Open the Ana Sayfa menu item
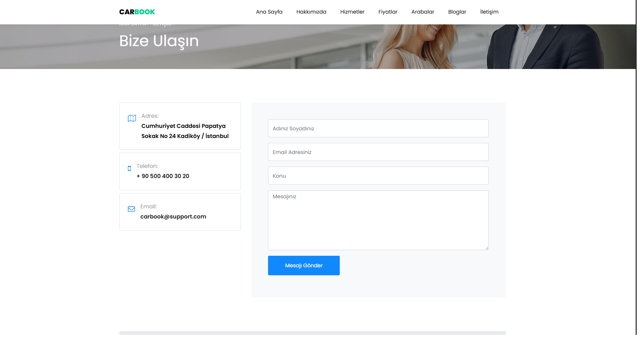Image resolution: width=644 pixels, height=338 pixels. (269, 11)
